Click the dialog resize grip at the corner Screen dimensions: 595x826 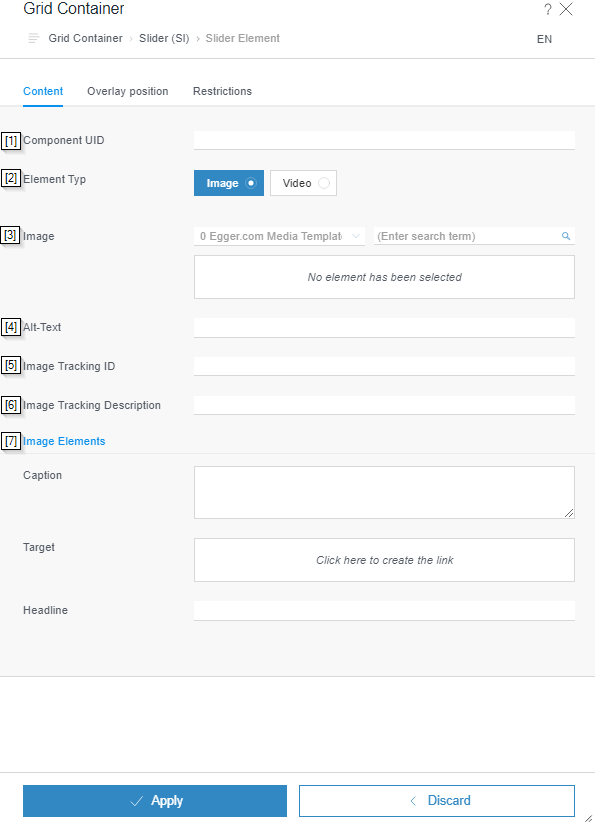589,818
